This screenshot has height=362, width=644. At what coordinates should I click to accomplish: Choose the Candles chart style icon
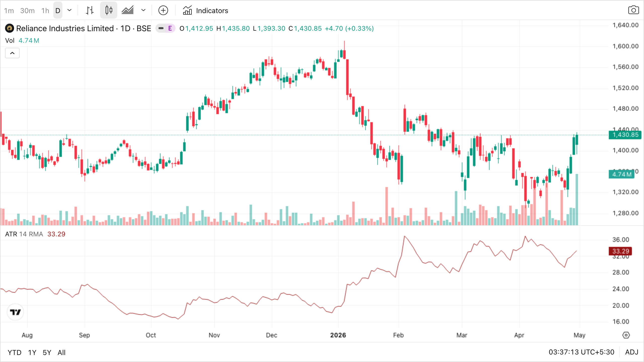tap(109, 11)
